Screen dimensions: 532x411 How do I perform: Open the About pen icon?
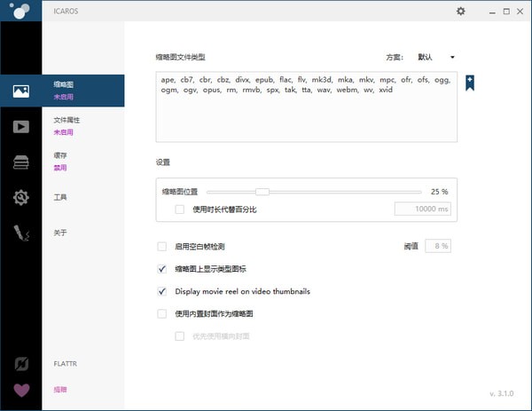click(21, 233)
